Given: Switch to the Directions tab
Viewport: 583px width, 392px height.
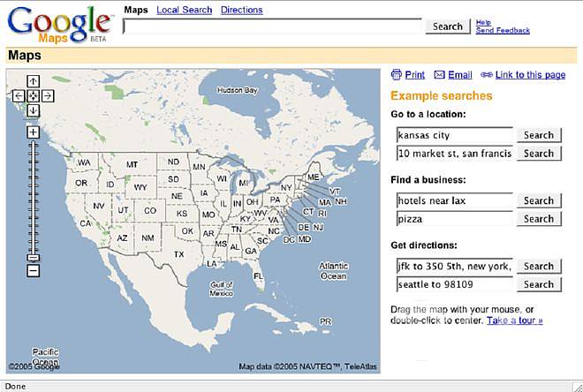Looking at the screenshot, I should [242, 10].
